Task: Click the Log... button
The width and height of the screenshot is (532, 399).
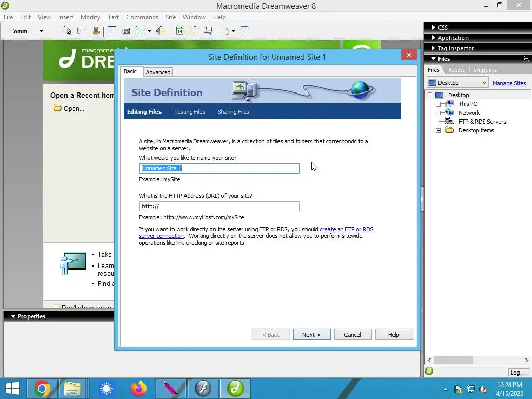Action: (518, 373)
